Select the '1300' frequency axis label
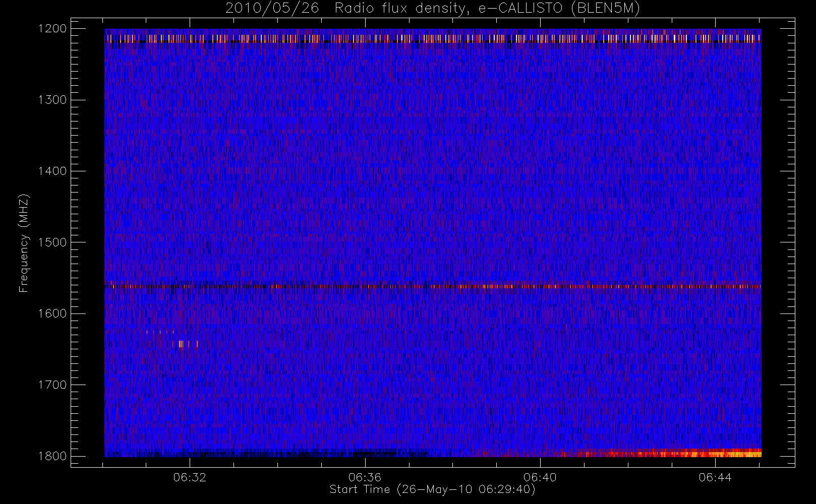Image resolution: width=816 pixels, height=504 pixels. pyautogui.click(x=52, y=100)
